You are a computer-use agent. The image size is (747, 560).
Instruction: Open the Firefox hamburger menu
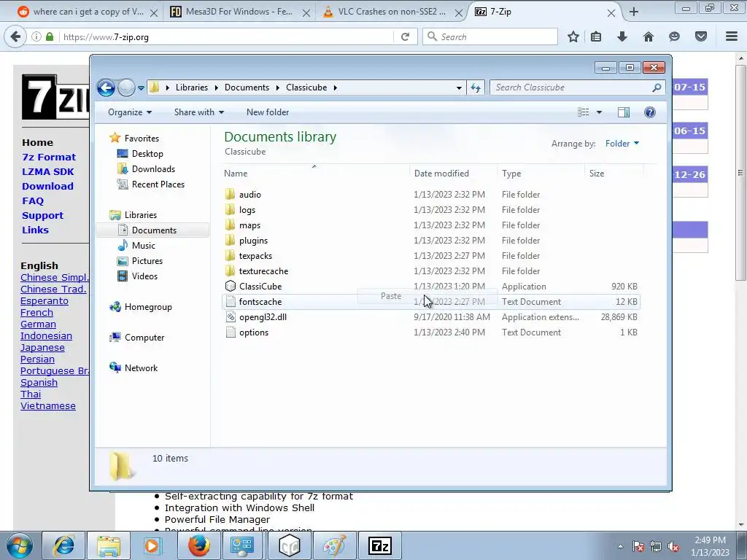(x=732, y=36)
